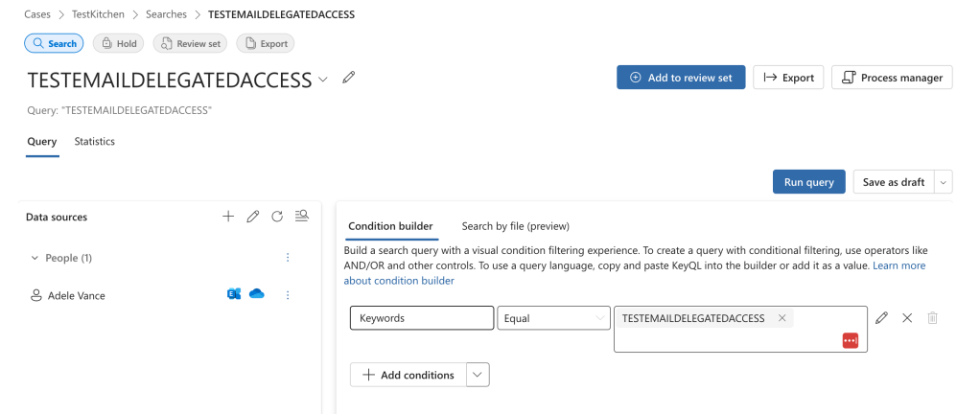Clear the condition using X icon

[907, 318]
